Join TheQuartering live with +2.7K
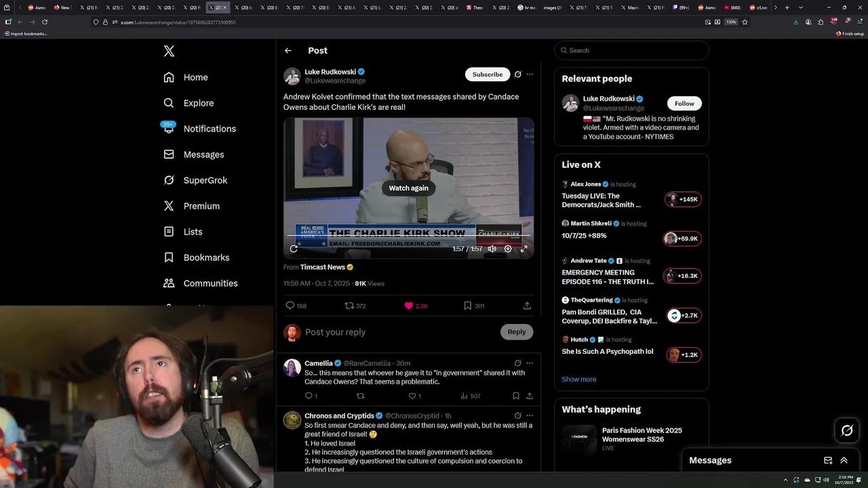The width and height of the screenshot is (868, 488). 684,315
